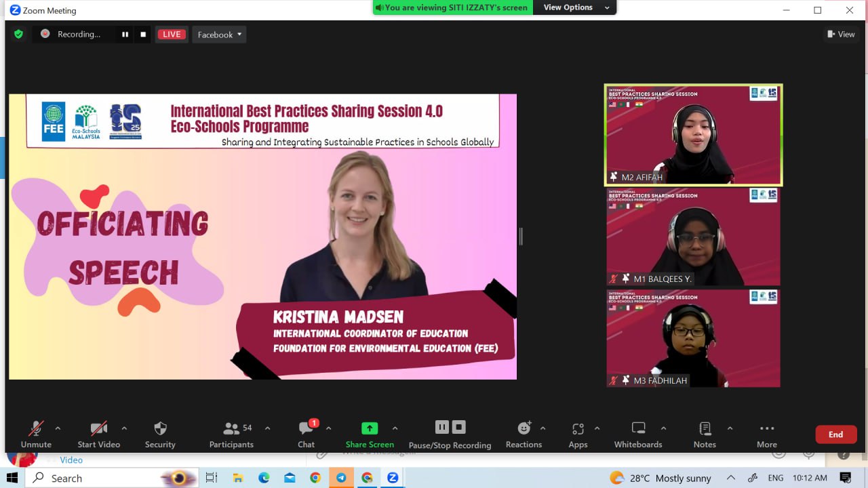The image size is (868, 488).
Task: Click the red End meeting button
Action: pos(835,434)
